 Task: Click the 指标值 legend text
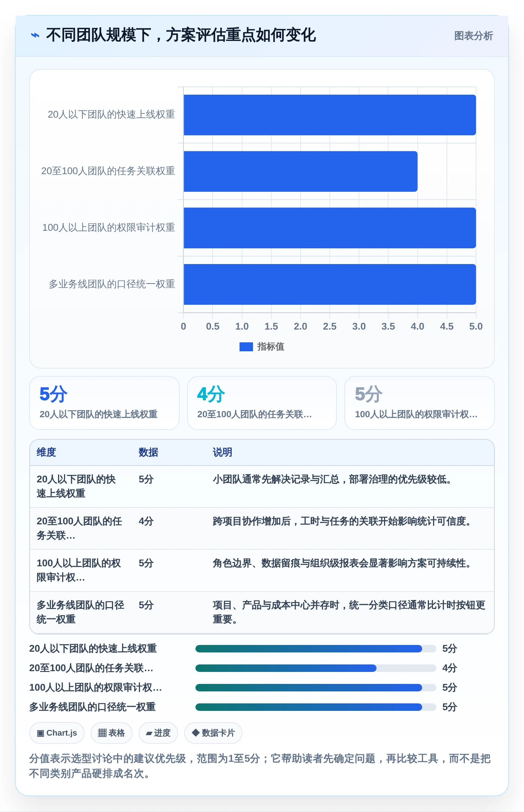271,347
